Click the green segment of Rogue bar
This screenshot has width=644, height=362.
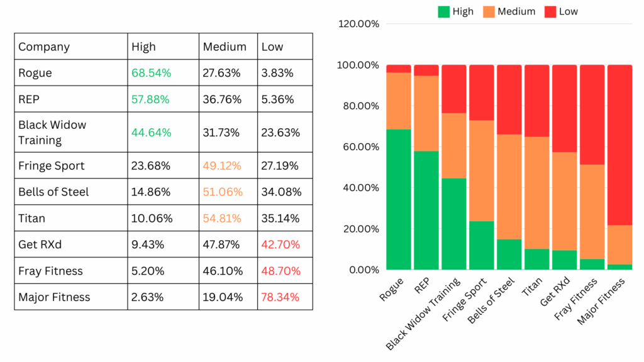point(399,199)
